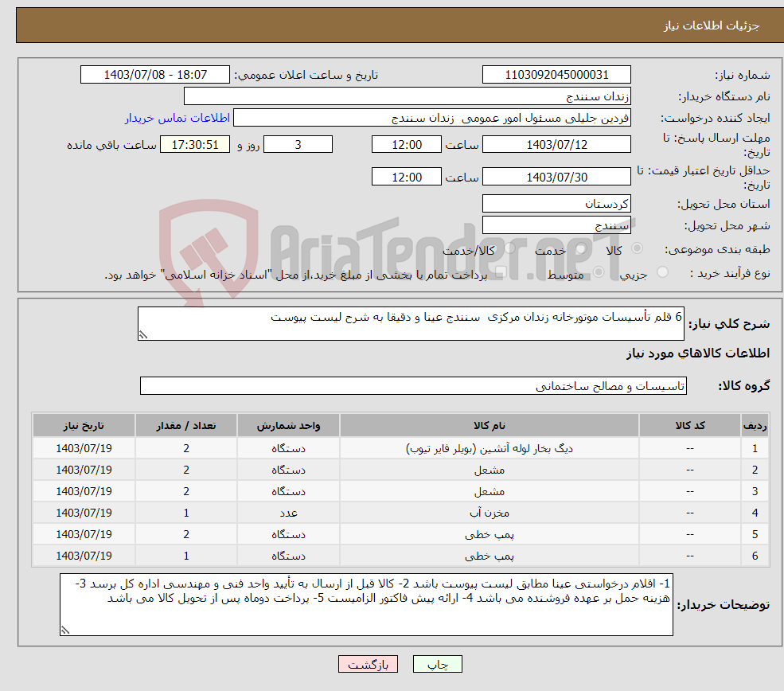Screen dimensions: 784x691
Task: Click the بازگشت (back) button
Action: tap(368, 664)
